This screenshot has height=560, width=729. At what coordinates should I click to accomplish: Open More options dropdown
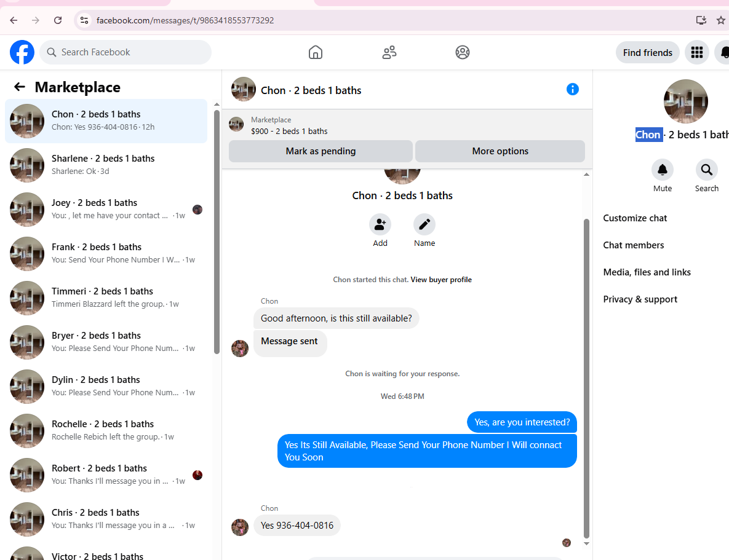[500, 151]
